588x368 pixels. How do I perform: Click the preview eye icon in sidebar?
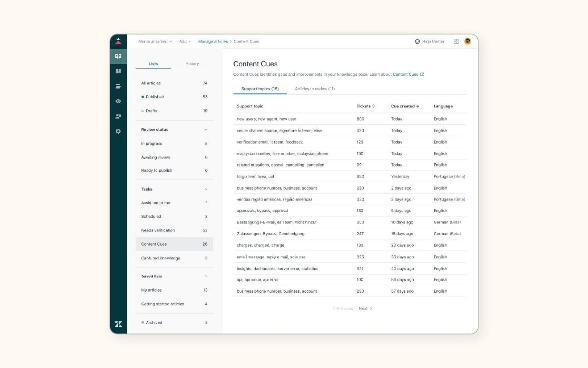[x=118, y=101]
